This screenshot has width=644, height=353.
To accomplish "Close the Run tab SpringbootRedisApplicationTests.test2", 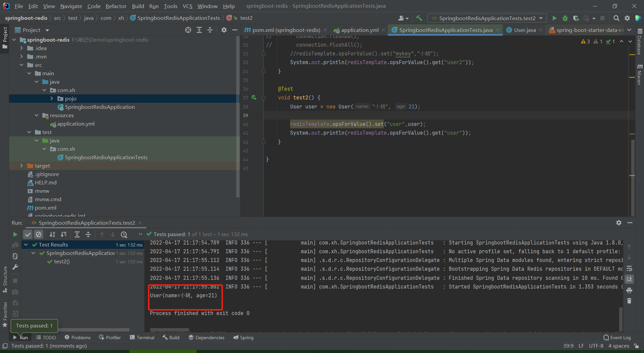I will pyautogui.click(x=140, y=223).
